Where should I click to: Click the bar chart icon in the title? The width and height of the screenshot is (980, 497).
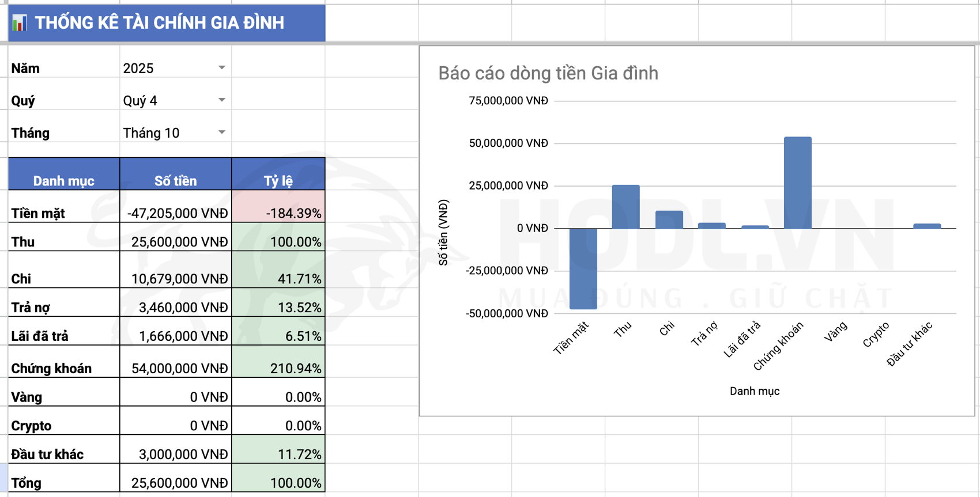tap(20, 23)
